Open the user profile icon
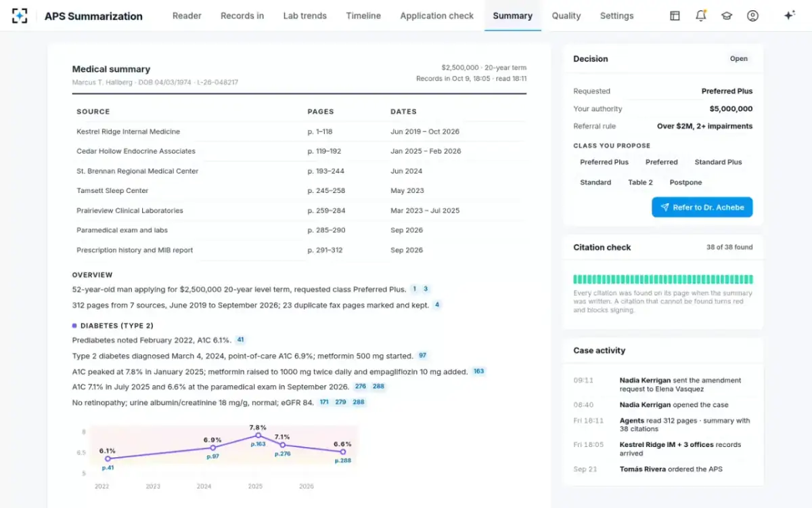Viewport: 812px width, 508px height. pos(752,16)
